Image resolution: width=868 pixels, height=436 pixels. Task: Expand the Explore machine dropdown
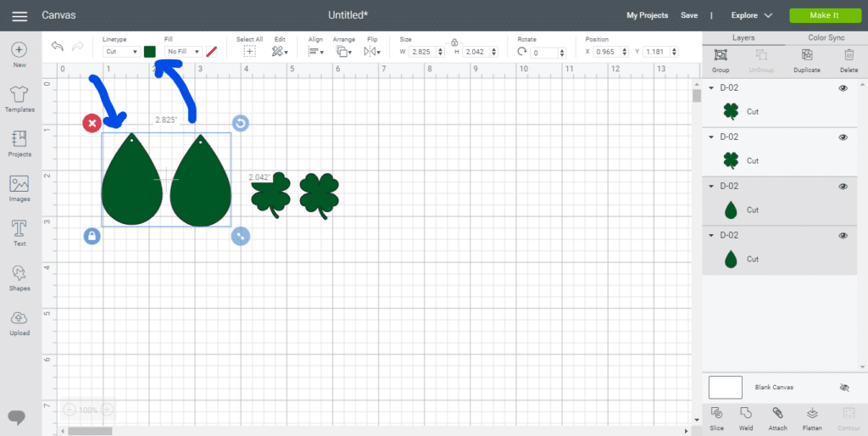pos(752,15)
